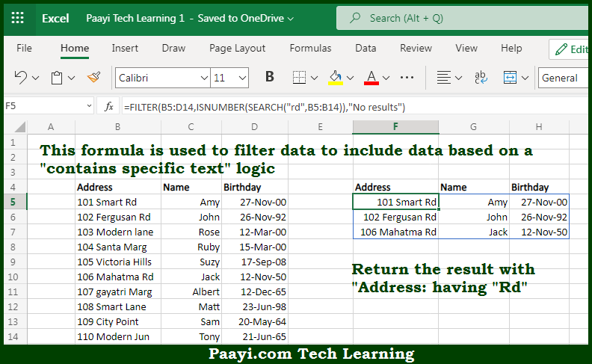Viewport: 592px width, 364px height.
Task: Select cell with date 17-Sep-08
Action: click(x=255, y=262)
